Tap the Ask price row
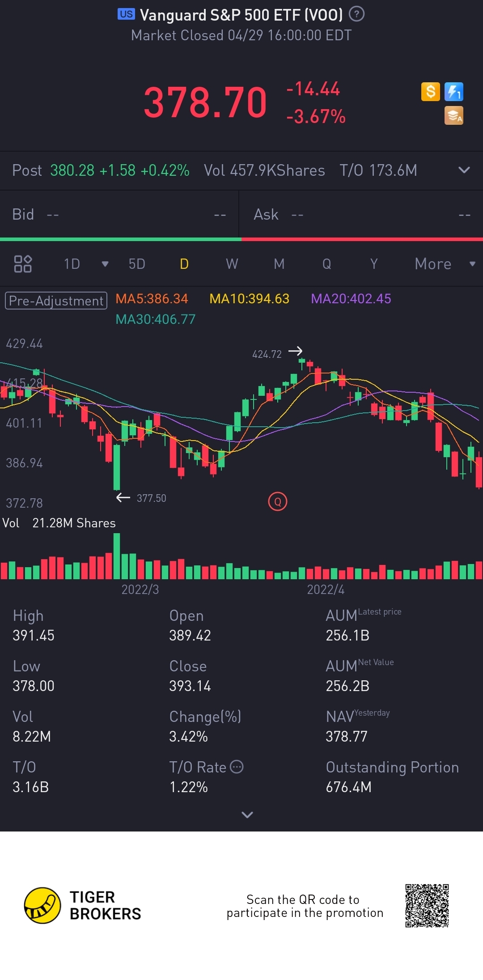 (361, 215)
